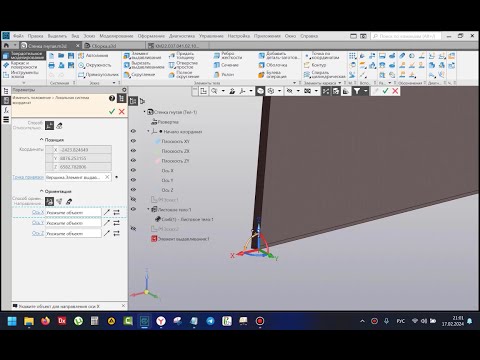Click the Ось Y link label
The width and height of the screenshot is (480, 360).
38,223
